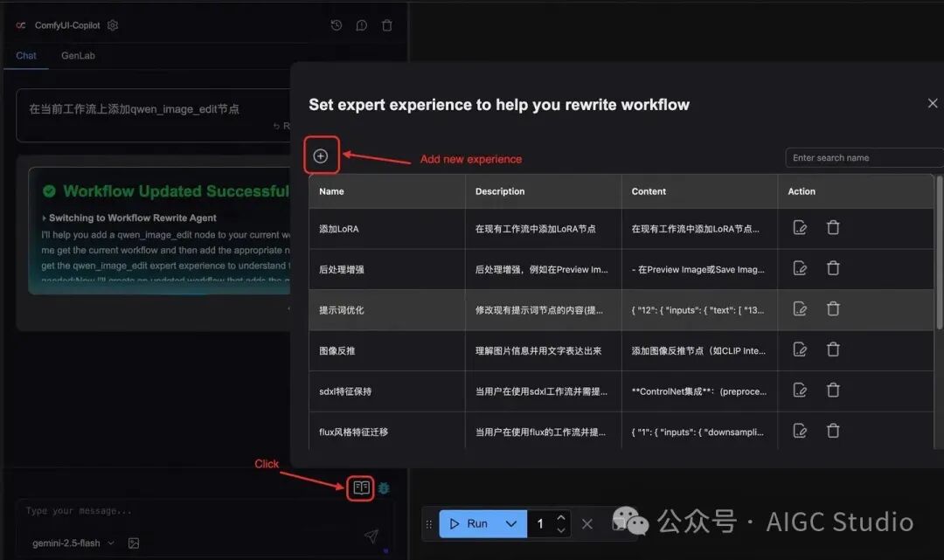Cancel the queue with the X beside run count

(x=587, y=523)
